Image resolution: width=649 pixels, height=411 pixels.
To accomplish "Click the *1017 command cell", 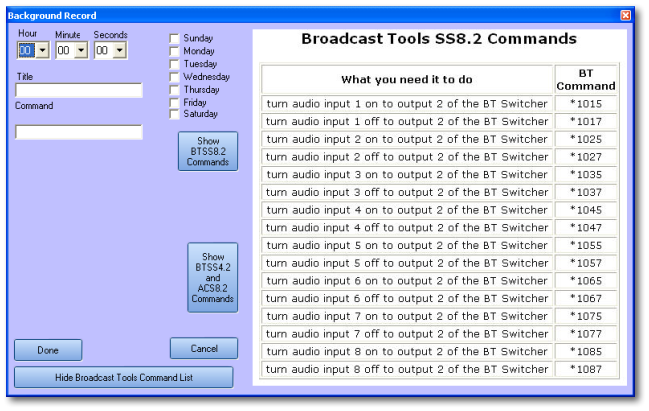I will [x=586, y=121].
